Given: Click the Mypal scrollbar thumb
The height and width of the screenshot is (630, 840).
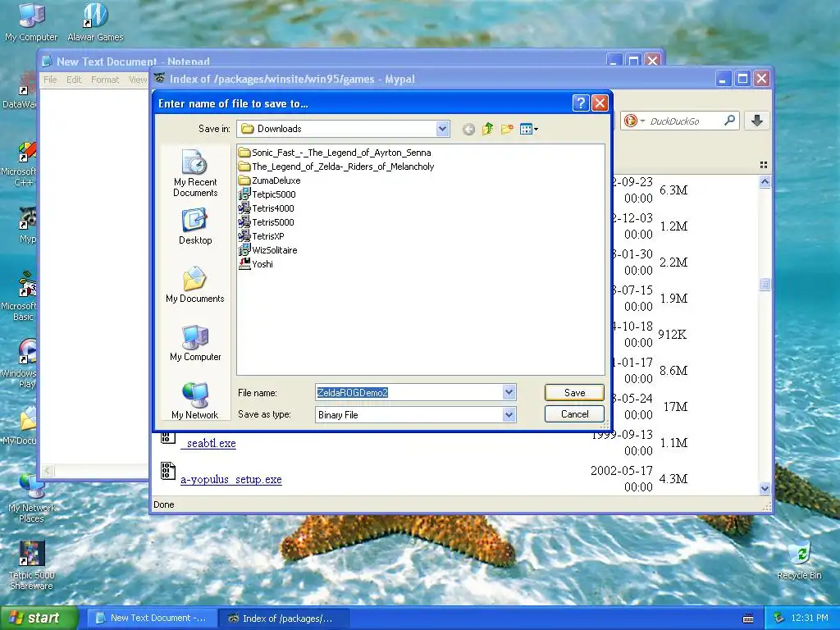Looking at the screenshot, I should pos(765,285).
